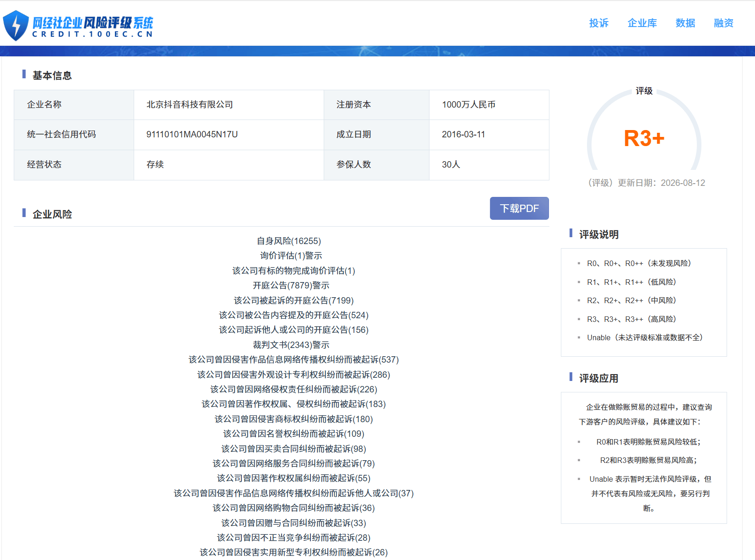Click 该公司起诉他人或公司的开庭公告(156) line
Screen dimensions: 755x560
(293, 330)
